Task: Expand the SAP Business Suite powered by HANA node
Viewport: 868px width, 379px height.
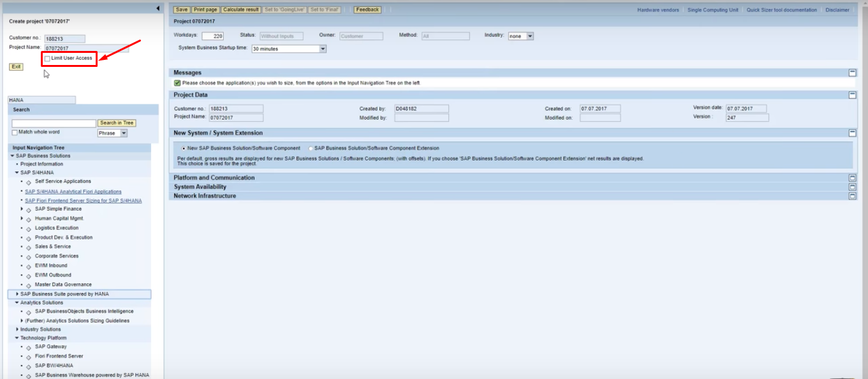Action: click(x=16, y=294)
